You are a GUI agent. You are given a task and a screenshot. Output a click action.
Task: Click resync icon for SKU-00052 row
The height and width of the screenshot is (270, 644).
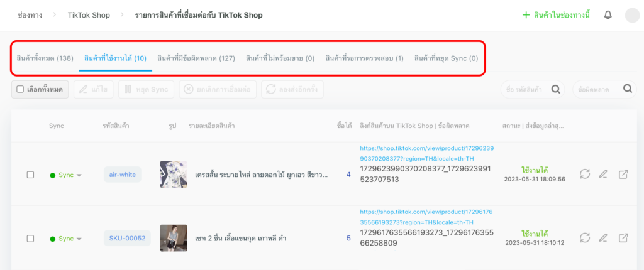click(x=585, y=238)
